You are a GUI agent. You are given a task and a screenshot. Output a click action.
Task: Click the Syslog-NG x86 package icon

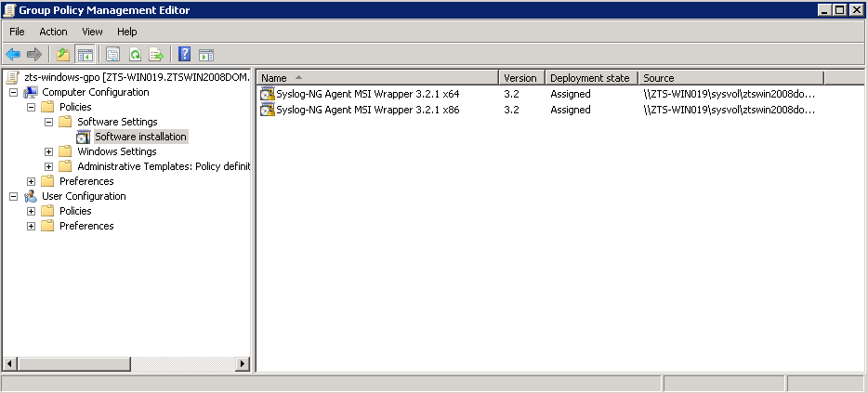(268, 110)
